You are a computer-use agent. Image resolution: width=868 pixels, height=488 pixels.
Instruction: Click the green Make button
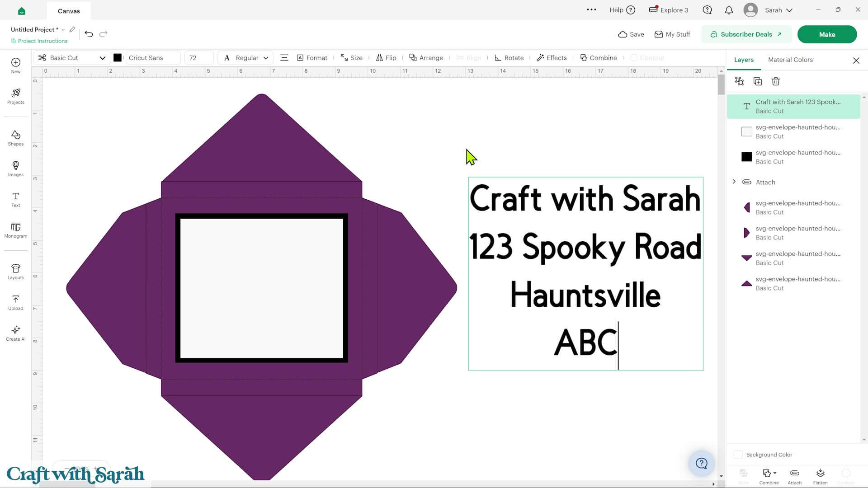(x=827, y=34)
